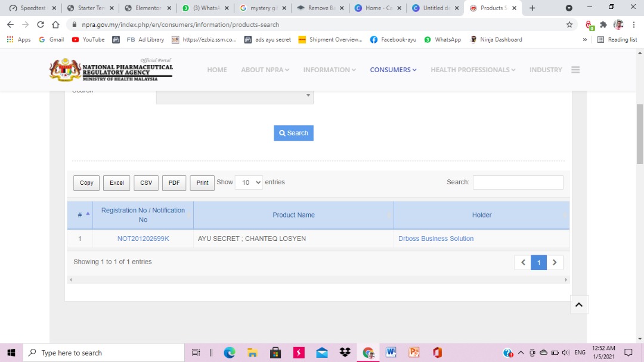This screenshot has width=644, height=362.
Task: Open Reading list
Action: pos(617,39)
